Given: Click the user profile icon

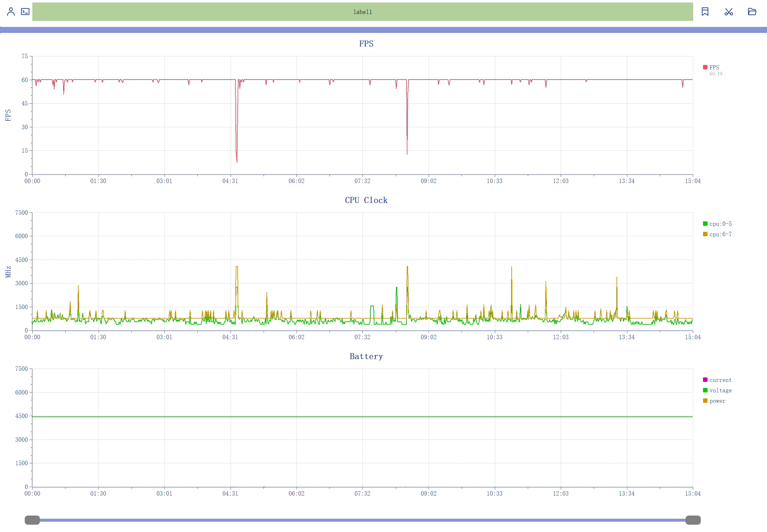Looking at the screenshot, I should point(11,12).
